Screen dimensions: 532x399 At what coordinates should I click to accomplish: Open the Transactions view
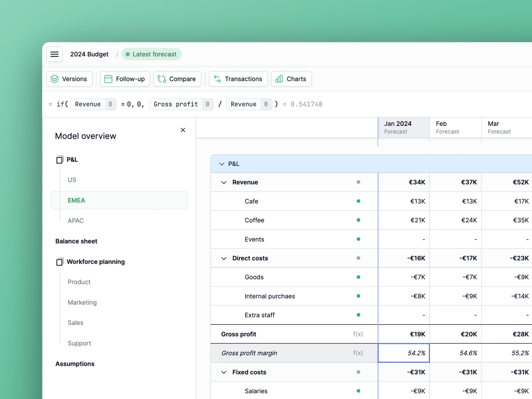(x=238, y=79)
